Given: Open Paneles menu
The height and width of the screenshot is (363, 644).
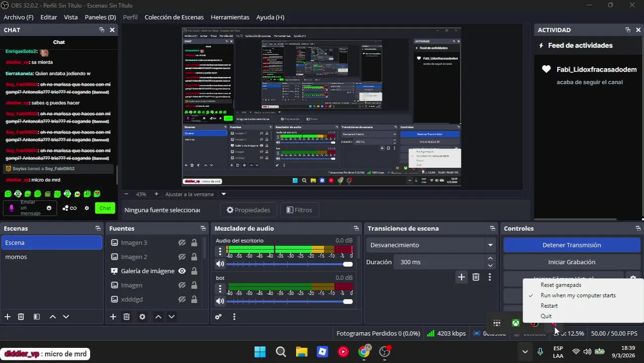Looking at the screenshot, I should tap(100, 17).
